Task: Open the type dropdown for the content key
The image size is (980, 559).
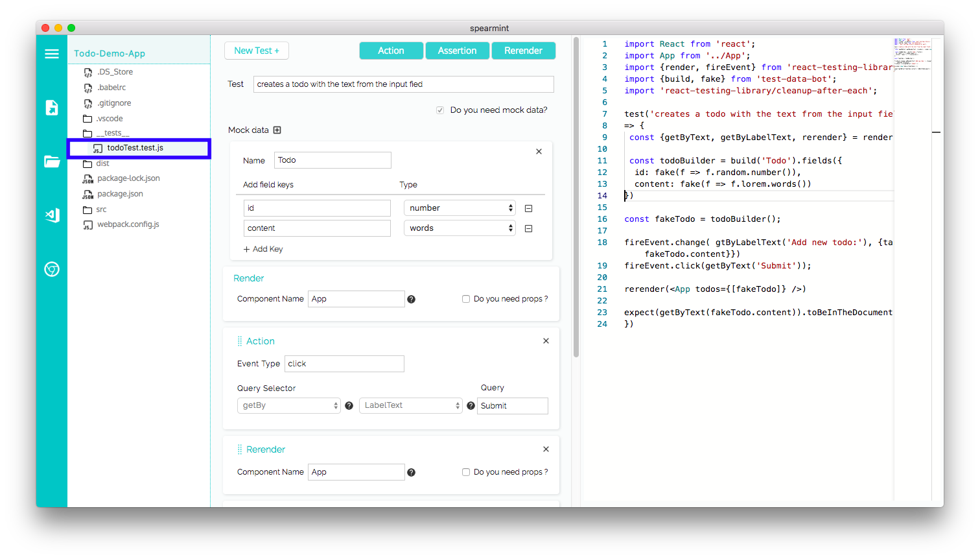Action: 460,228
